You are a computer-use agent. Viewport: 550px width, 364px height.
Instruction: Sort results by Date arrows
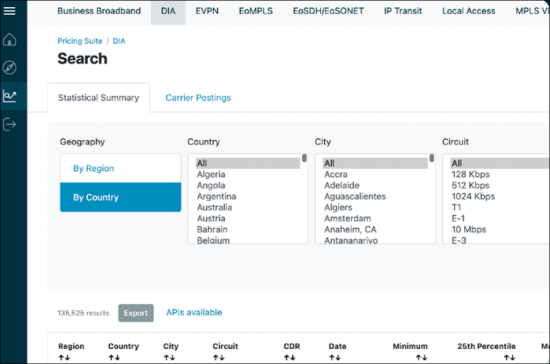pyautogui.click(x=335, y=358)
